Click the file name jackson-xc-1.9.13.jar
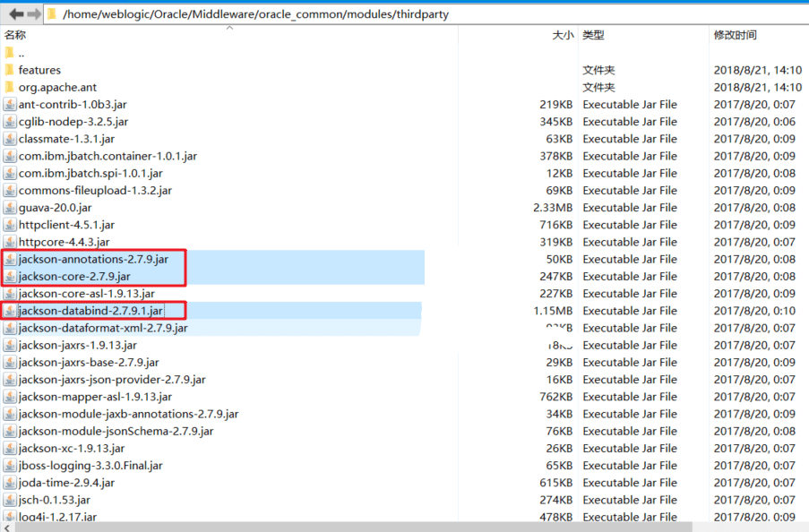The width and height of the screenshot is (809, 532). pos(71,448)
